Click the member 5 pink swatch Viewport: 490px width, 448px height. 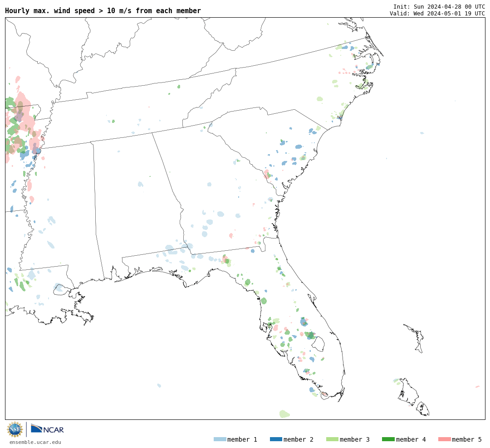click(444, 439)
